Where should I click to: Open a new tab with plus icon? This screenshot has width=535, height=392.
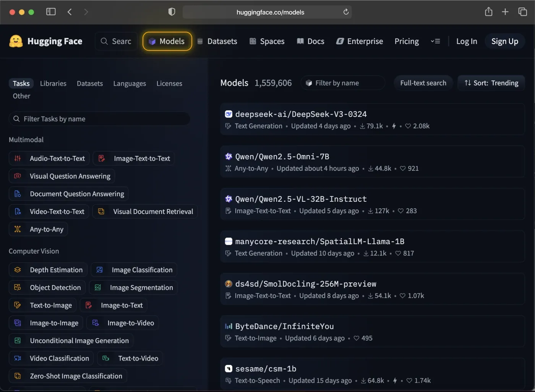(x=505, y=12)
